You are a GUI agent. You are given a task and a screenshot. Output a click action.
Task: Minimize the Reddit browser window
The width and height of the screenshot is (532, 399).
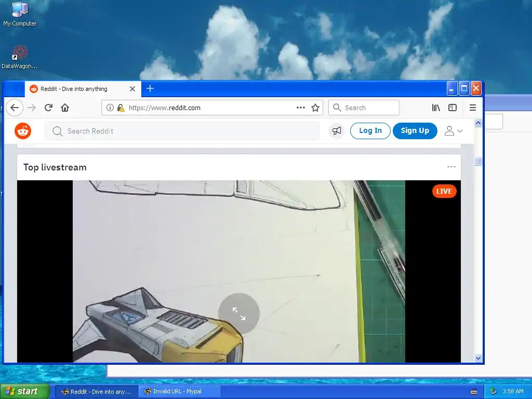pyautogui.click(x=452, y=88)
